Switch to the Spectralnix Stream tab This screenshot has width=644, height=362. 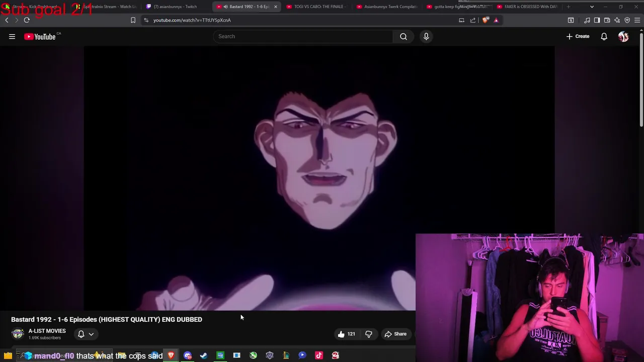[106, 7]
